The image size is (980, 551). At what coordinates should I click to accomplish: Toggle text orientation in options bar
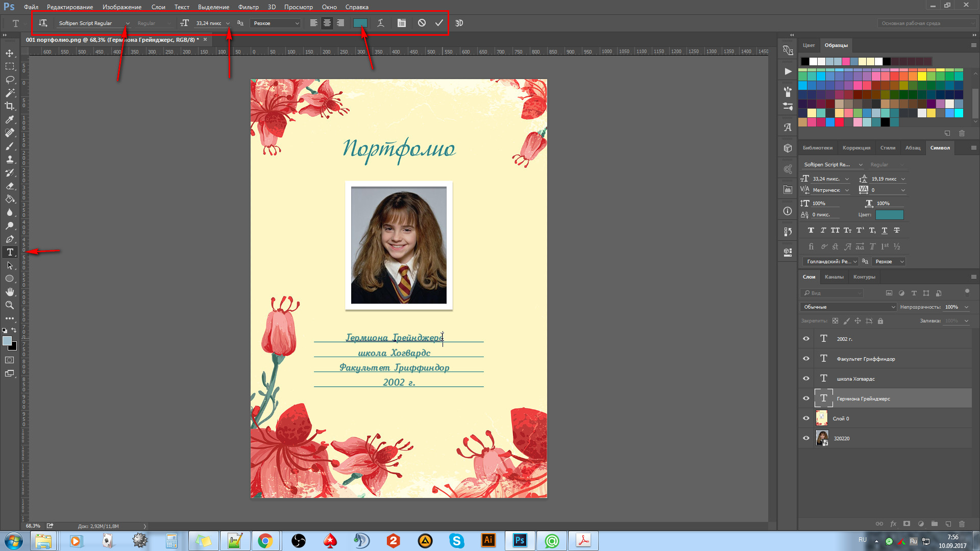pyautogui.click(x=43, y=23)
